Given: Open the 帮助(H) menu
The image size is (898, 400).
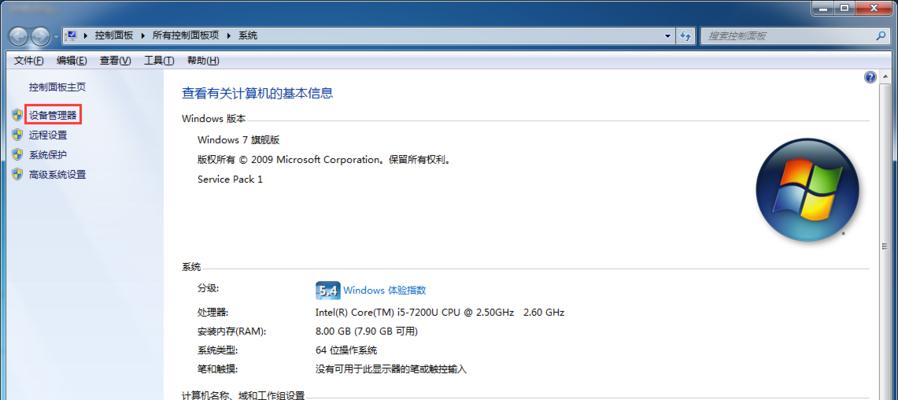Looking at the screenshot, I should [203, 60].
